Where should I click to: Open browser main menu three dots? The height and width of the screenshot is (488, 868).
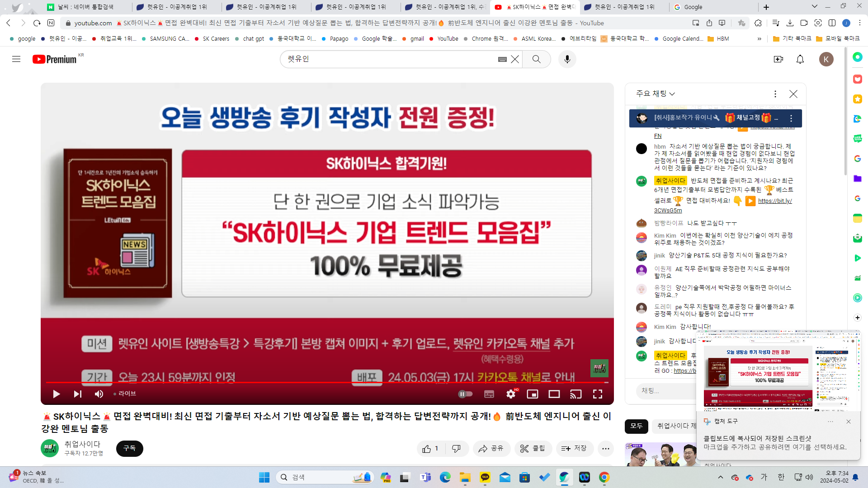859,23
